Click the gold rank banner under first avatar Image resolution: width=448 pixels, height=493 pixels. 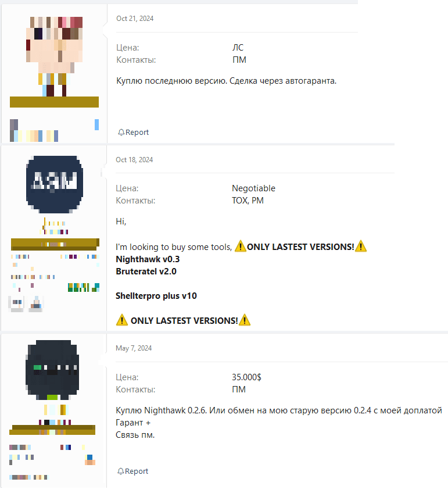pyautogui.click(x=55, y=102)
